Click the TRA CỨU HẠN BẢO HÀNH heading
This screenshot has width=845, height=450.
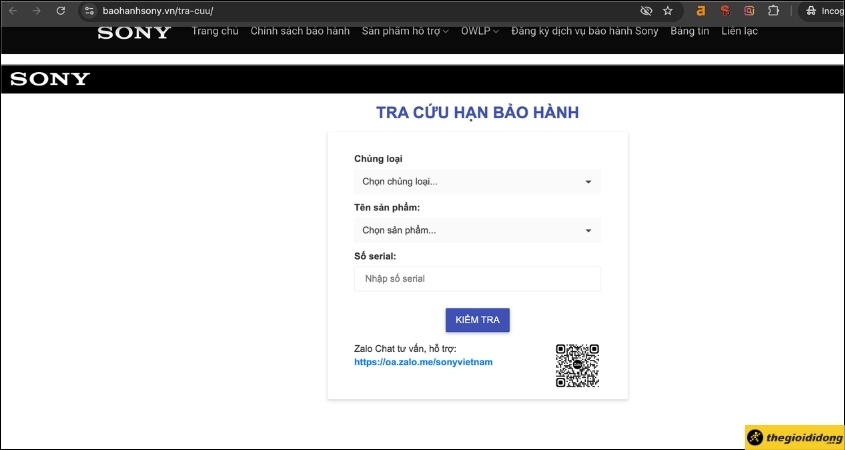tap(477, 113)
